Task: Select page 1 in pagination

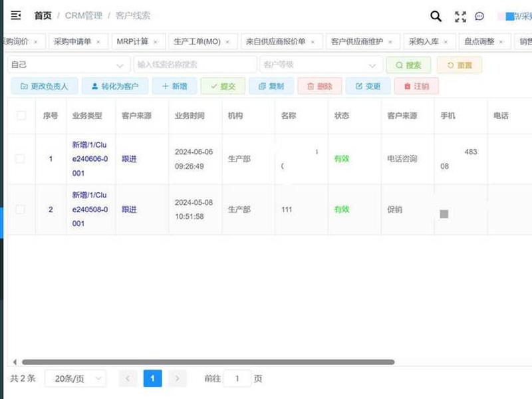Action: (x=153, y=378)
